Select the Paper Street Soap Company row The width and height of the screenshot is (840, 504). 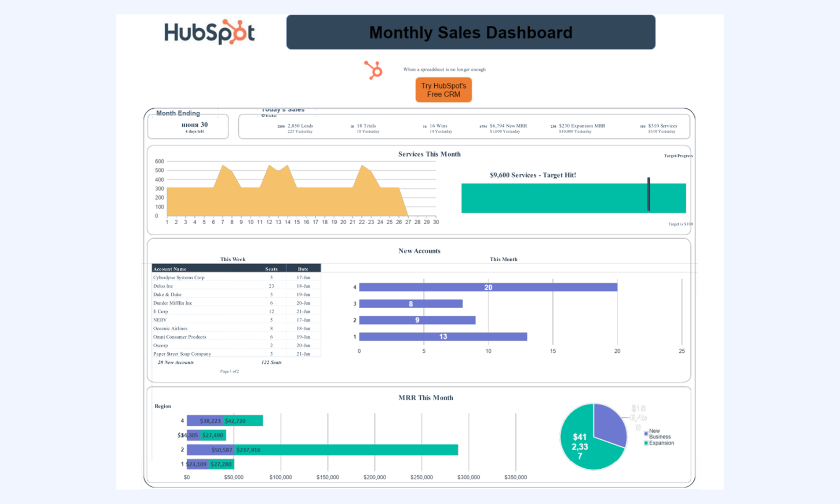(x=236, y=354)
